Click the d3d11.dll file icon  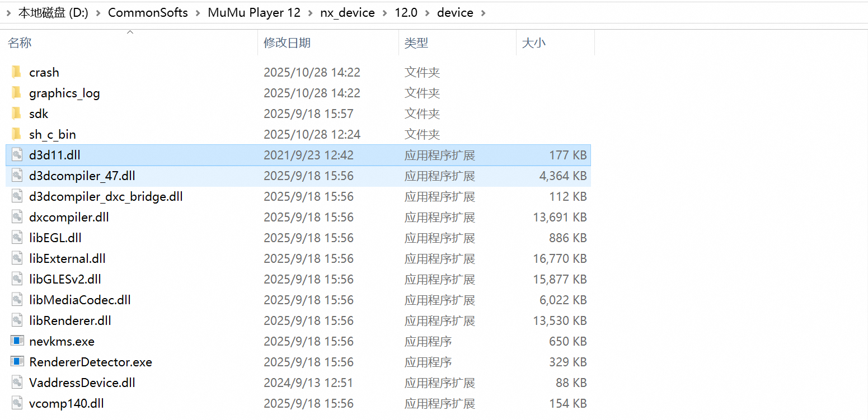tap(17, 155)
